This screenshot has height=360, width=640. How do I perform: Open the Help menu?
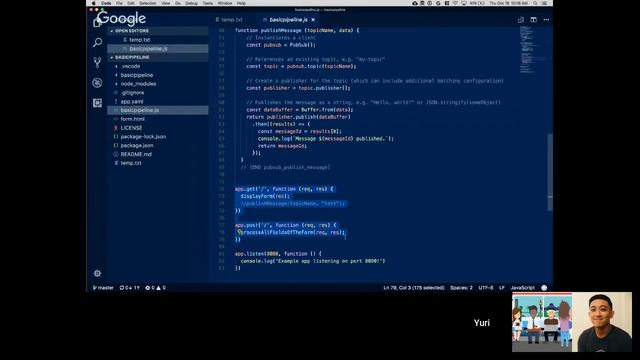(241, 3)
